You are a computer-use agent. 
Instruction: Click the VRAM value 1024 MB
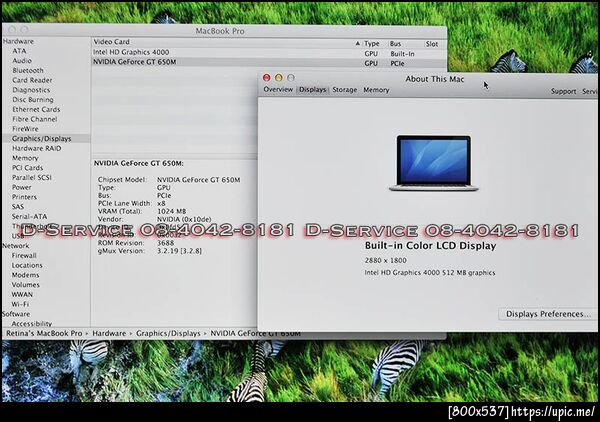(x=171, y=211)
